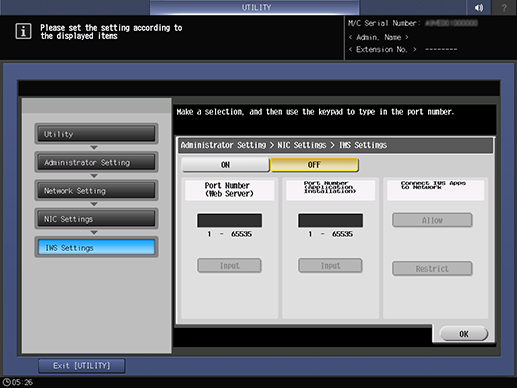
Task: Click the arrow below Network Setting
Action: [94, 204]
